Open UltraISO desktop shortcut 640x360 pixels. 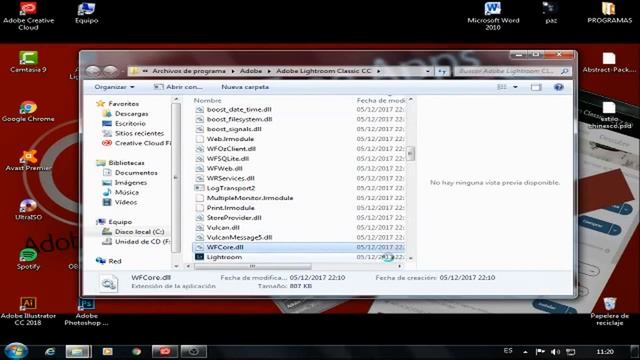coord(28,210)
